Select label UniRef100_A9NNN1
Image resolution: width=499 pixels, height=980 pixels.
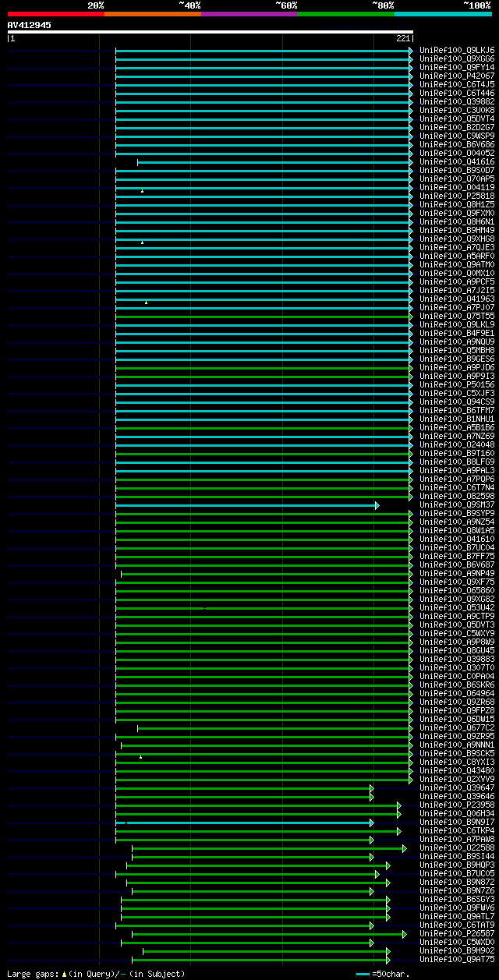(457, 745)
